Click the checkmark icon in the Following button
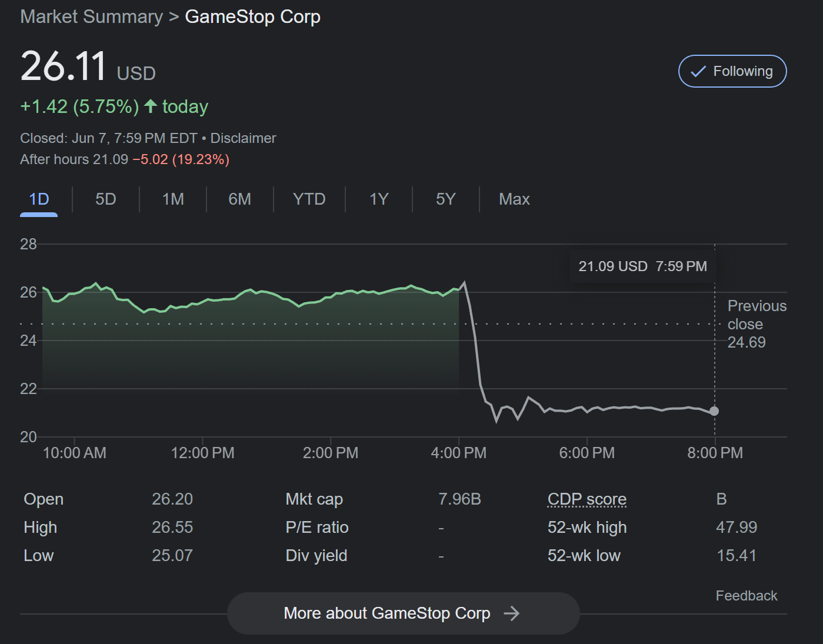This screenshot has height=644, width=823. point(698,72)
